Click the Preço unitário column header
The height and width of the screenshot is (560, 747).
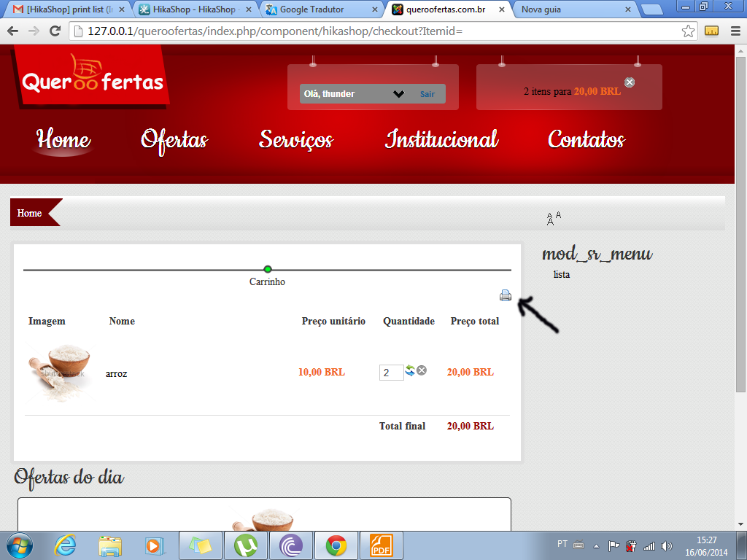[x=333, y=322]
